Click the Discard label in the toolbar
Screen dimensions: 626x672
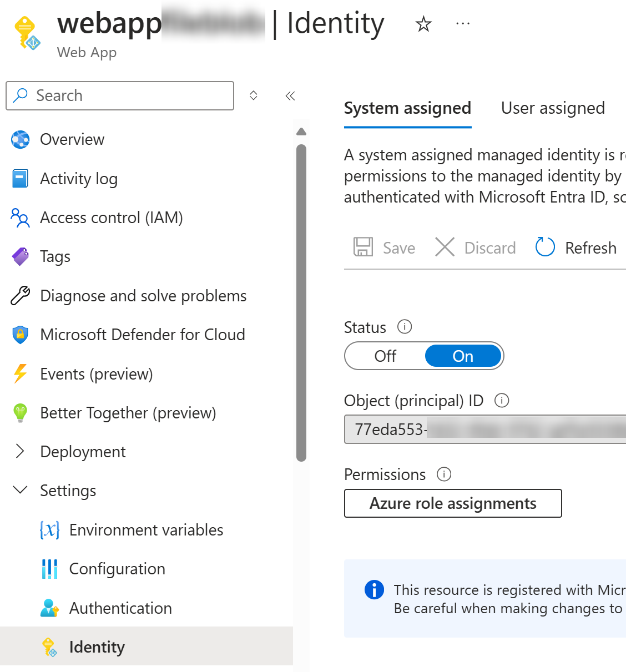(490, 248)
